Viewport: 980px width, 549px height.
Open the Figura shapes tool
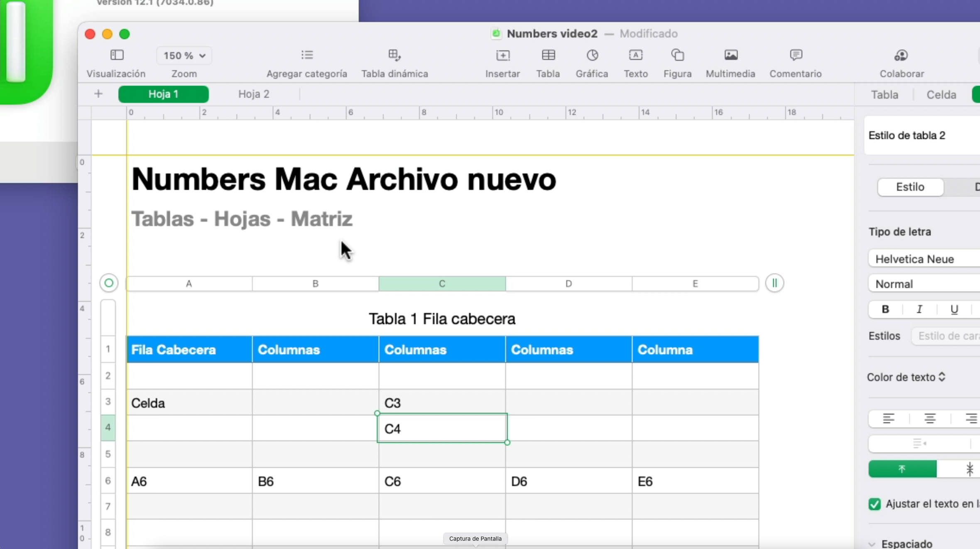(x=677, y=62)
